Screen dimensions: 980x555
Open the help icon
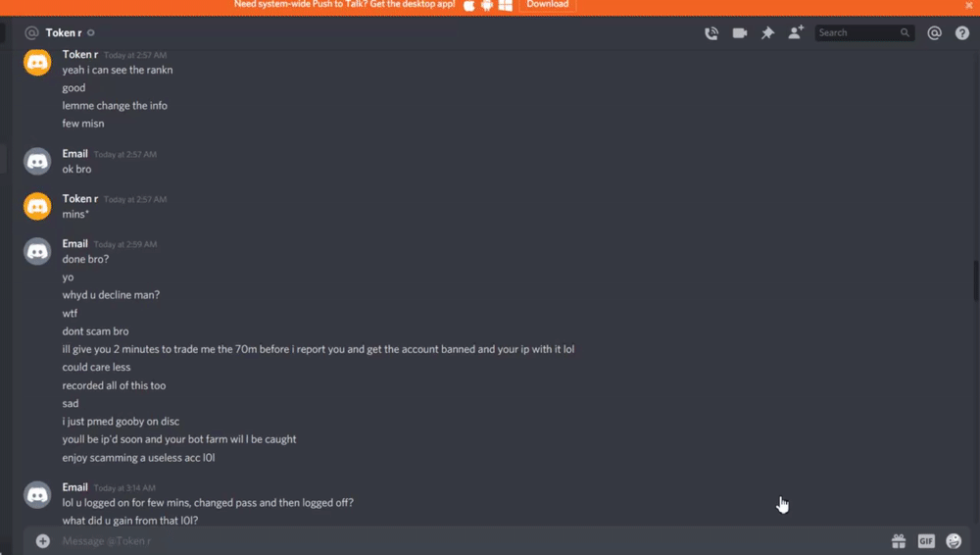(962, 33)
